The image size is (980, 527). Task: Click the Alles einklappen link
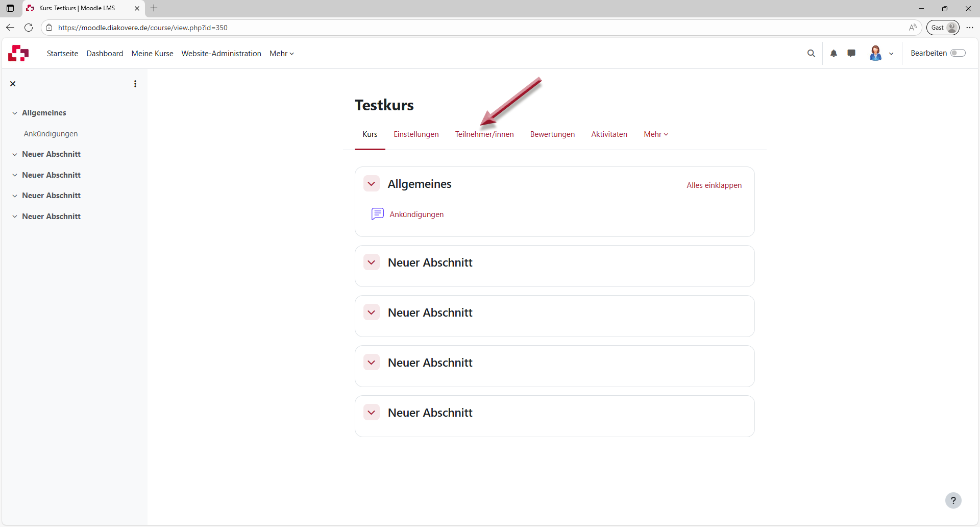click(x=714, y=185)
